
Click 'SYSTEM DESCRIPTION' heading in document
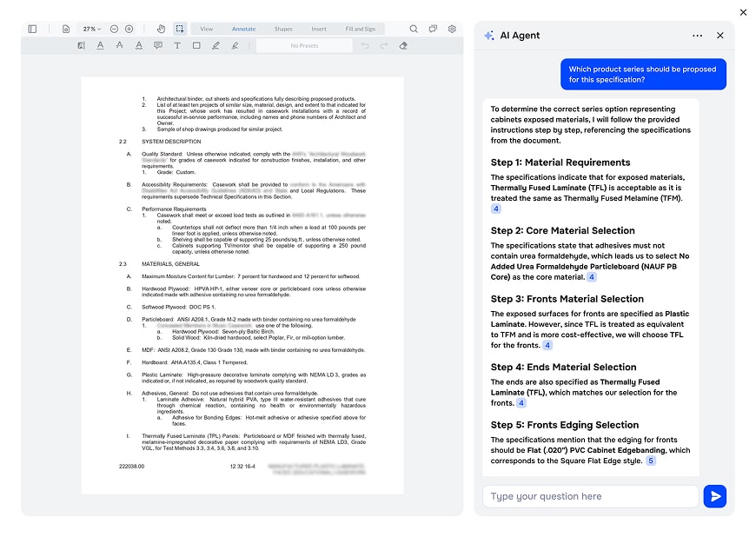click(171, 142)
